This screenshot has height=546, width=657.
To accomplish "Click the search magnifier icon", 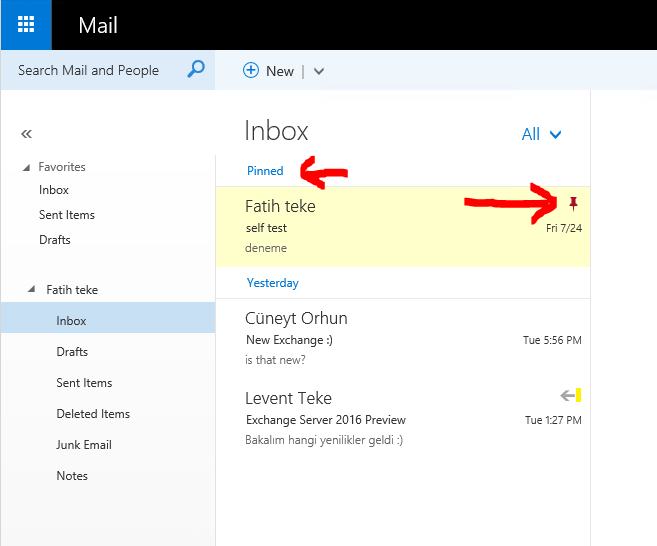I will (x=196, y=69).
